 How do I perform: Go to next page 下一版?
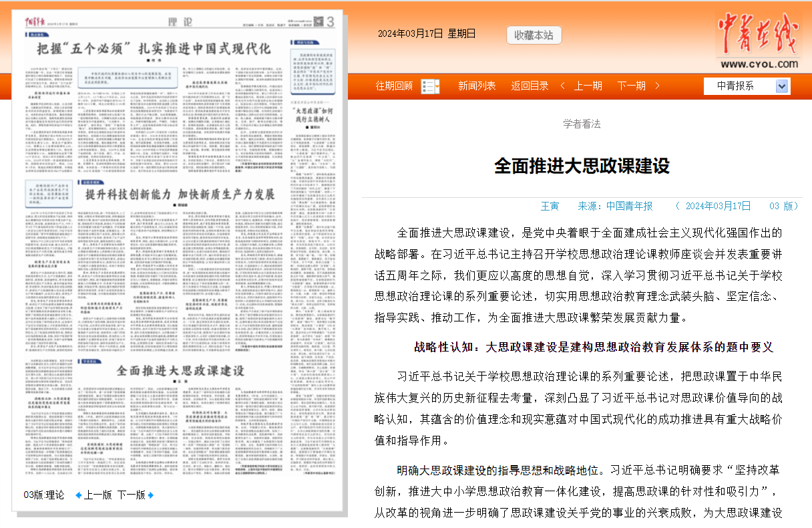point(131,495)
